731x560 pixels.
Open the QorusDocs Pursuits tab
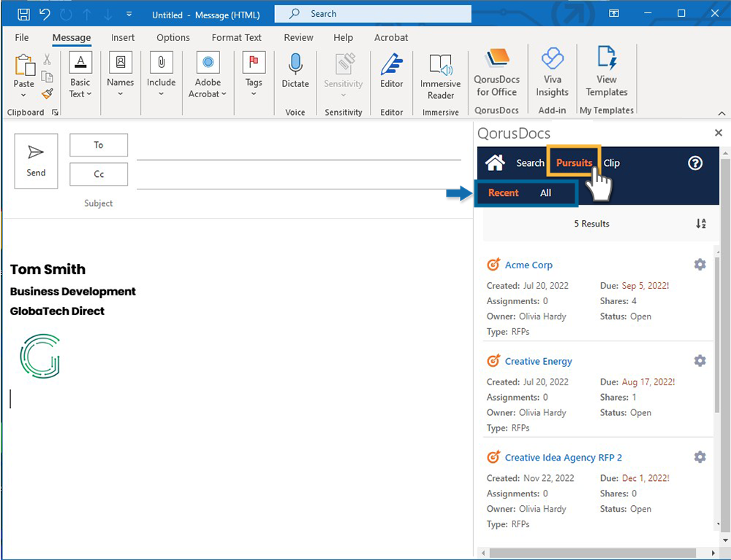[x=574, y=163]
